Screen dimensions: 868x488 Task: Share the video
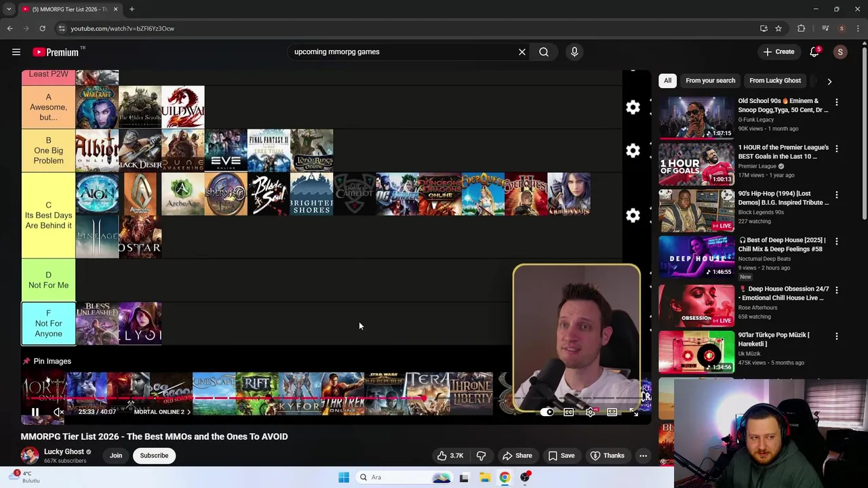517,455
